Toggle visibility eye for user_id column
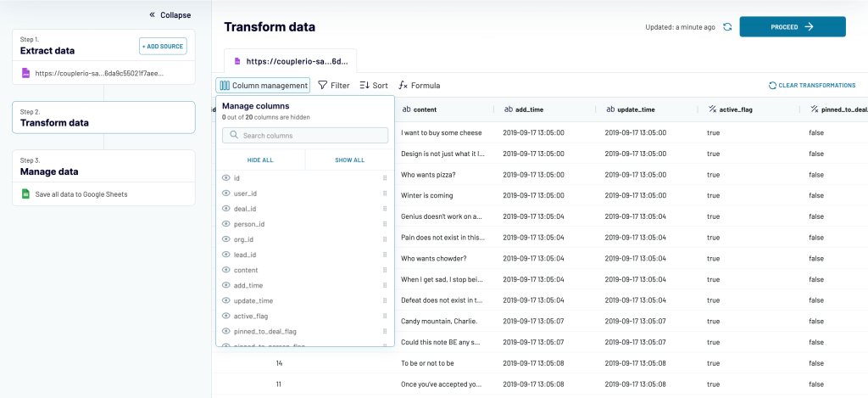 pos(225,193)
